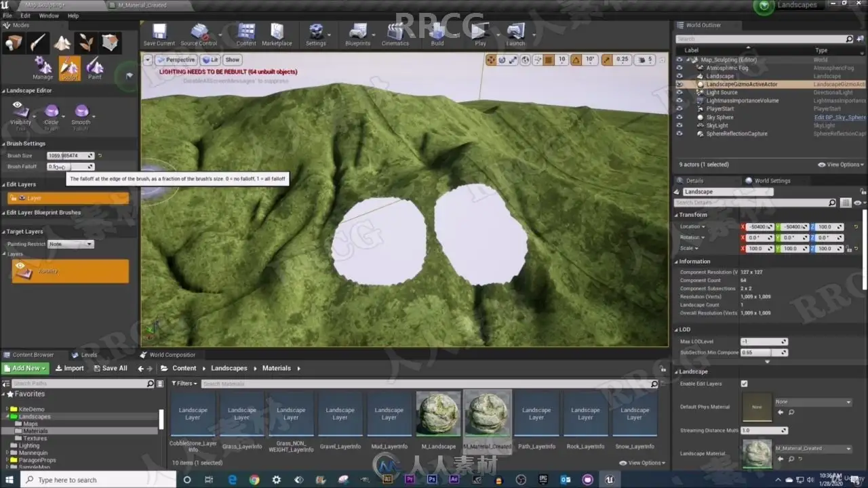Switch to the World Settings tab
Viewport: 868px width, 488px height.
(x=772, y=181)
